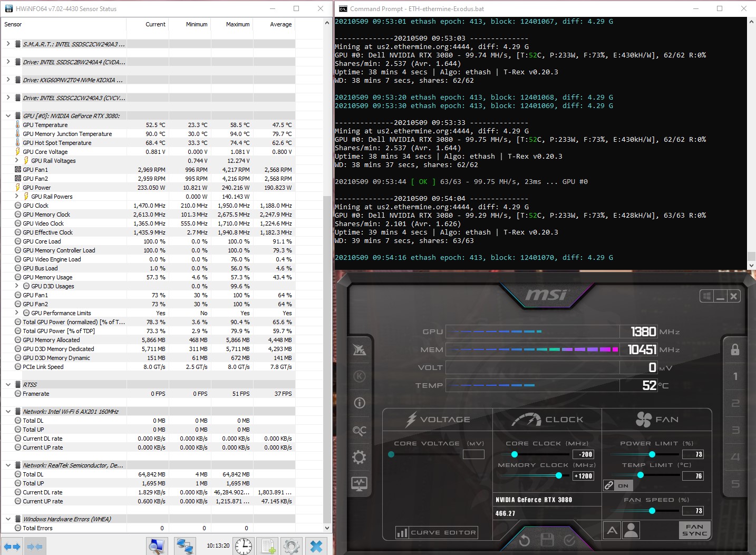Open the remote network computers icon in HWiNFO
756x555 pixels.
(x=185, y=547)
